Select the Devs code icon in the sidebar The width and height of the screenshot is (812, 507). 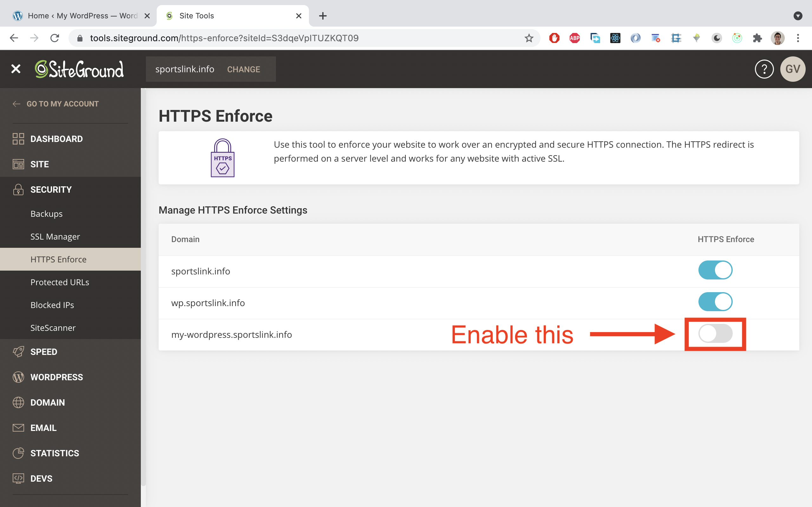(18, 478)
